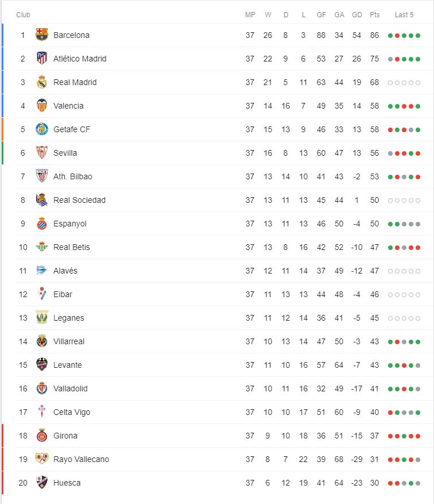
Task: Click the Club column header
Action: [23, 15]
